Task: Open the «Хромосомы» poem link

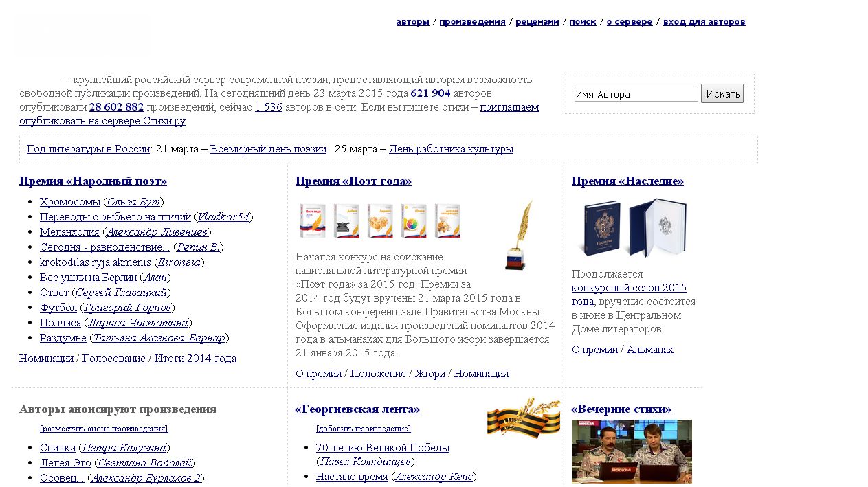Action: (x=70, y=202)
